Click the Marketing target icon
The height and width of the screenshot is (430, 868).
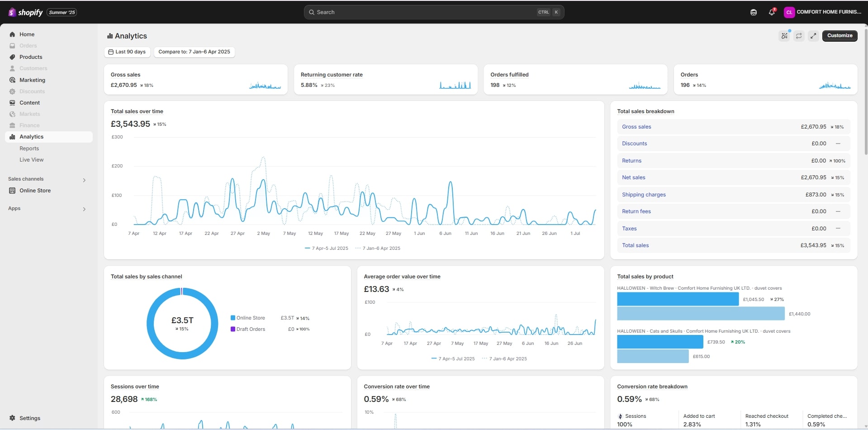tap(12, 80)
